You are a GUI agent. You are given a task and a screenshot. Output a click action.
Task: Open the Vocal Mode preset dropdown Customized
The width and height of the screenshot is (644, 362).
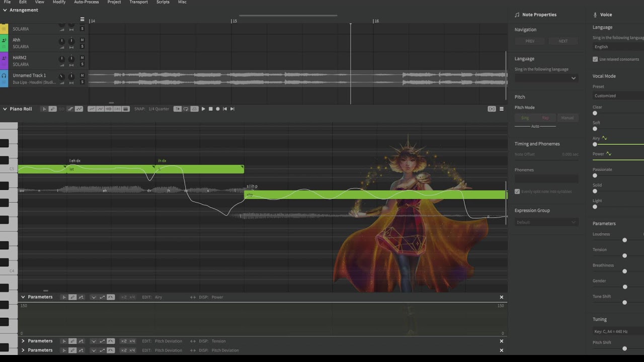tap(618, 96)
